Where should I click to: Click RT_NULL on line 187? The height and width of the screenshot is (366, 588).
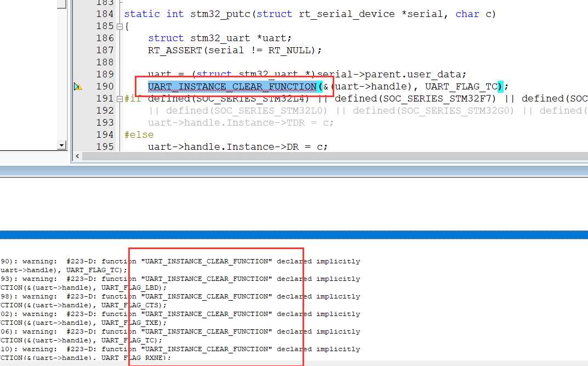[x=289, y=50]
